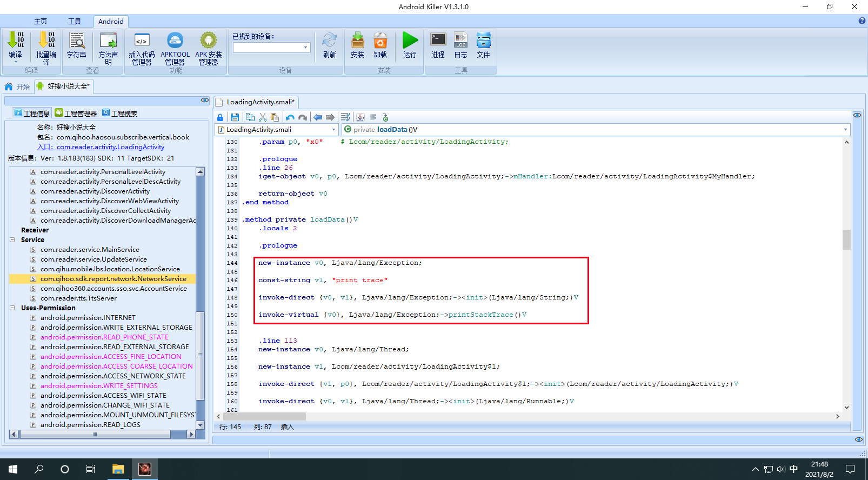The image size is (868, 480).
Task: Save the file with the floppy icon
Action: tap(235, 117)
